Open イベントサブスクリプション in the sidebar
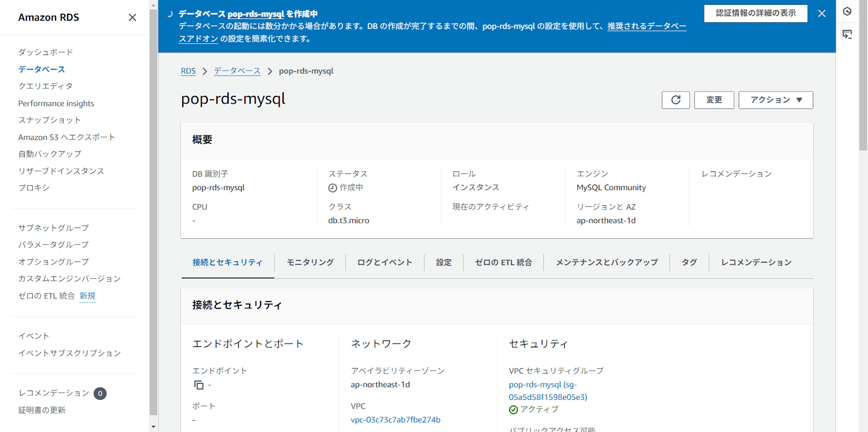The image size is (868, 432). pyautogui.click(x=69, y=353)
